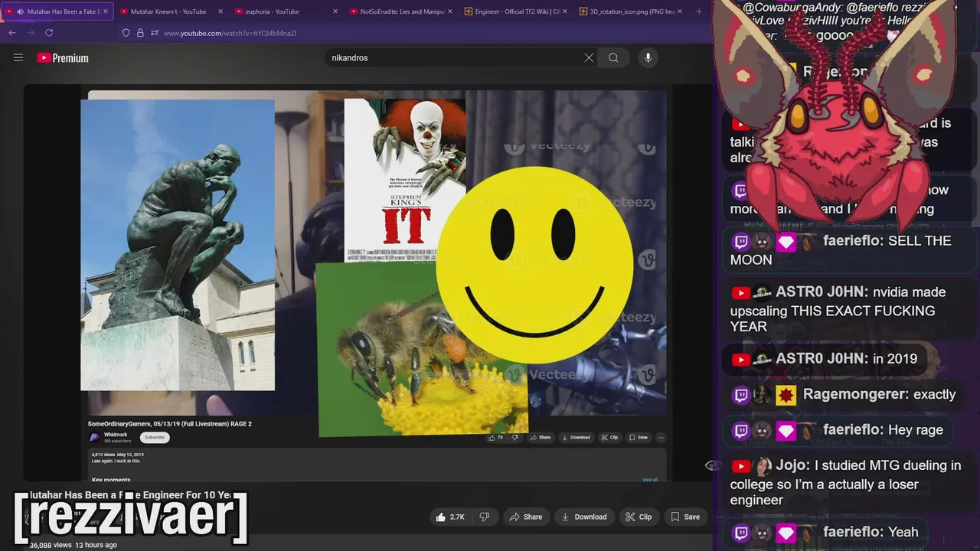
Task: Click the main video's Save button
Action: 685,517
